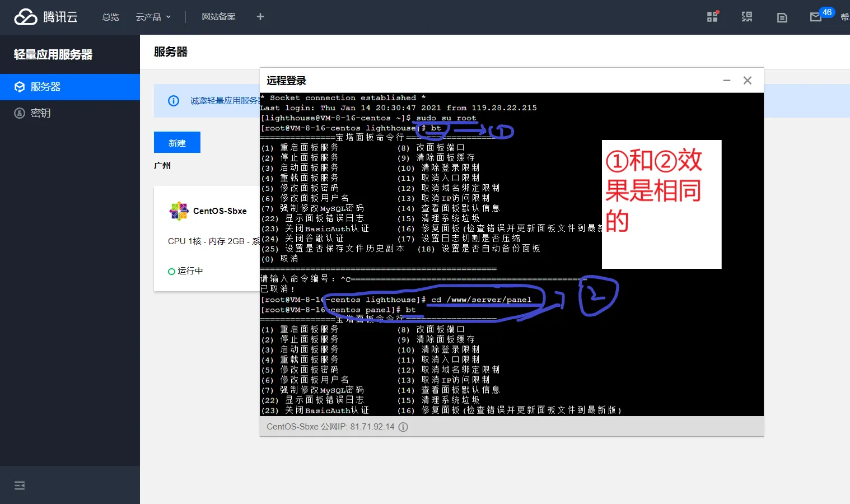Click the CentOS logo on server card
Image resolution: width=850 pixels, height=504 pixels.
[x=179, y=211]
